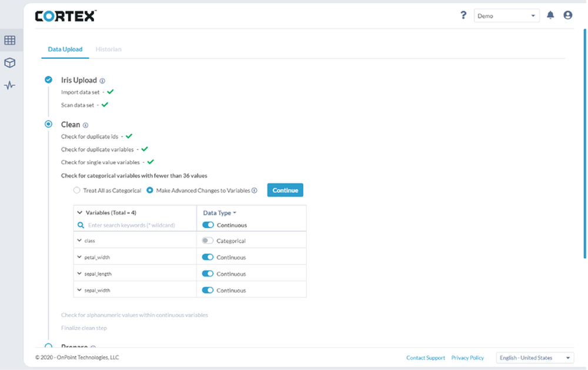The height and width of the screenshot is (370, 588).
Task: Open the Privacy Policy link
Action: pyautogui.click(x=467, y=358)
